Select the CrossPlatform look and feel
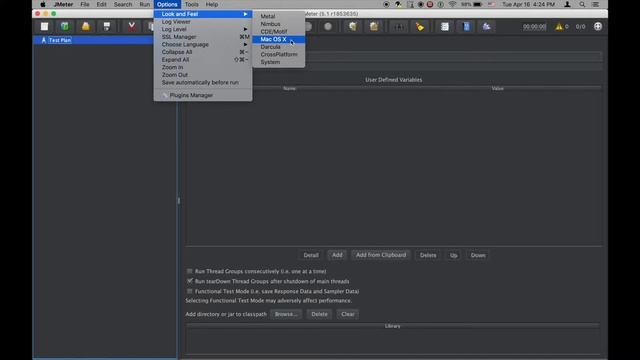Screen dimensions: 640x360 point(278,54)
